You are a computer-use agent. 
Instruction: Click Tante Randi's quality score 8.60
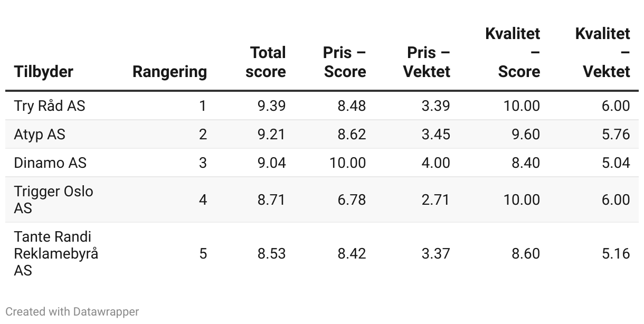(x=525, y=254)
